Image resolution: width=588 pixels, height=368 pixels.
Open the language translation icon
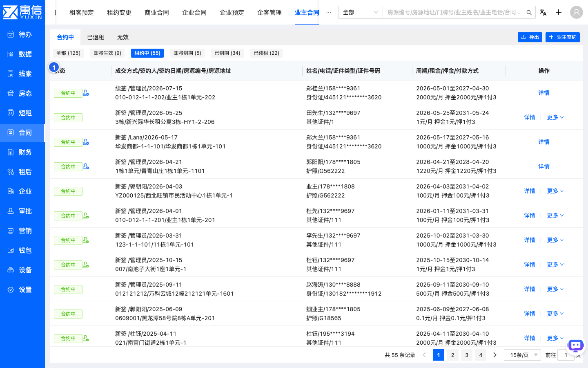tap(543, 12)
